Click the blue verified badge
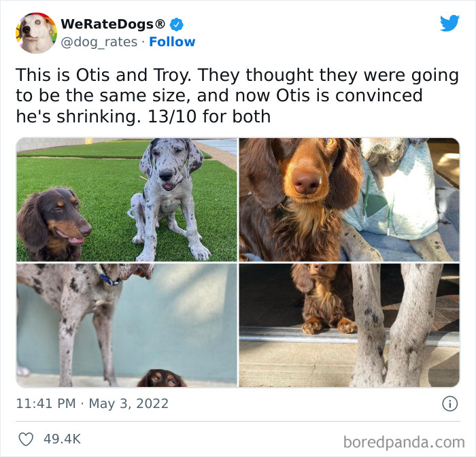This screenshot has height=457, width=476. pos(176,24)
